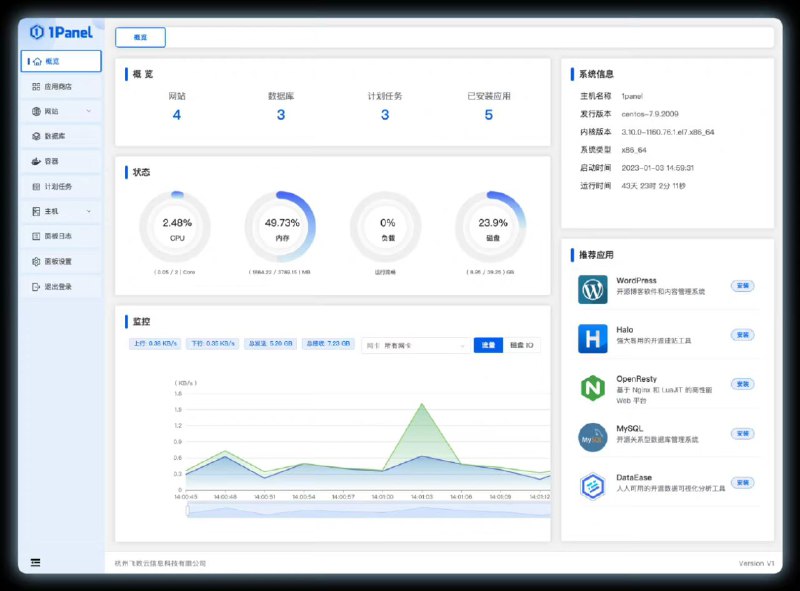Click the Halo app icon
The height and width of the screenshot is (591, 800).
point(593,339)
